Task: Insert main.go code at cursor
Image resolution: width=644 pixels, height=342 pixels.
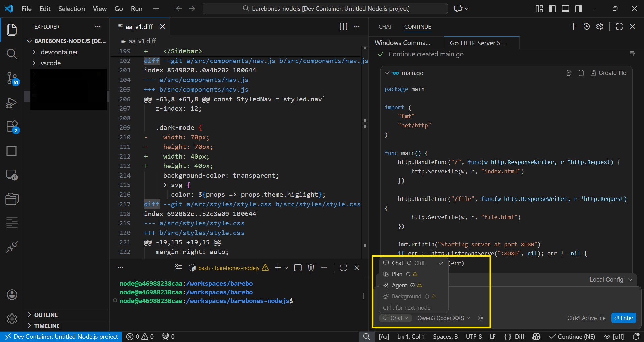Action: (569, 73)
